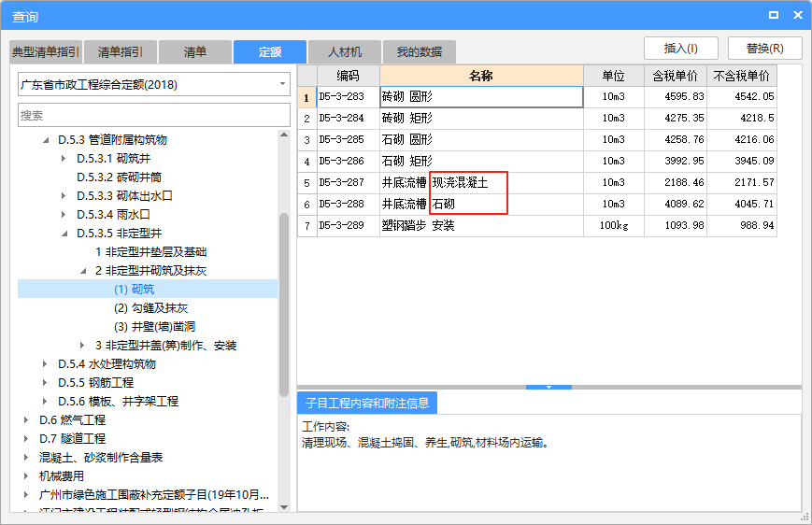Select the 清单 tab
Viewport: 812px width, 525px height.
point(194,51)
